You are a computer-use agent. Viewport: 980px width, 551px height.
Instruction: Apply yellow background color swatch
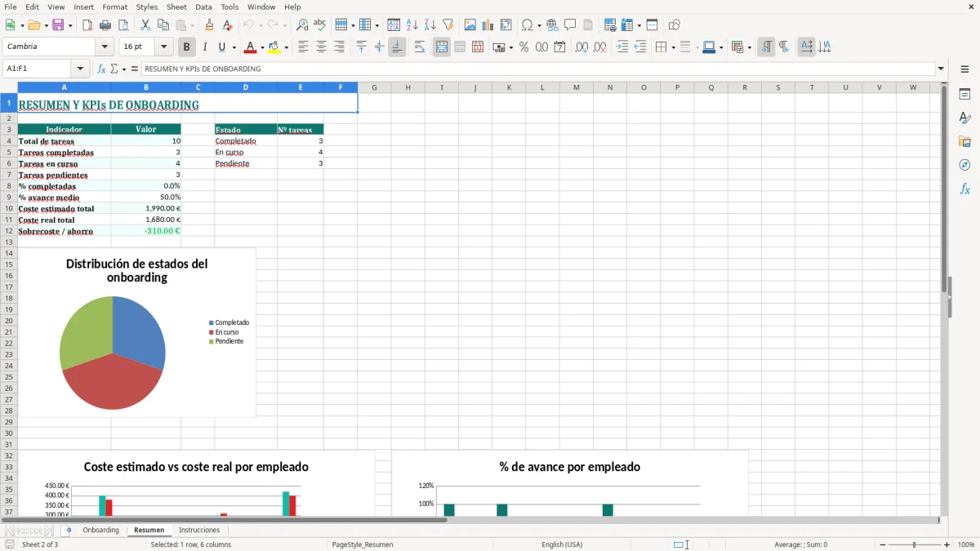click(274, 47)
